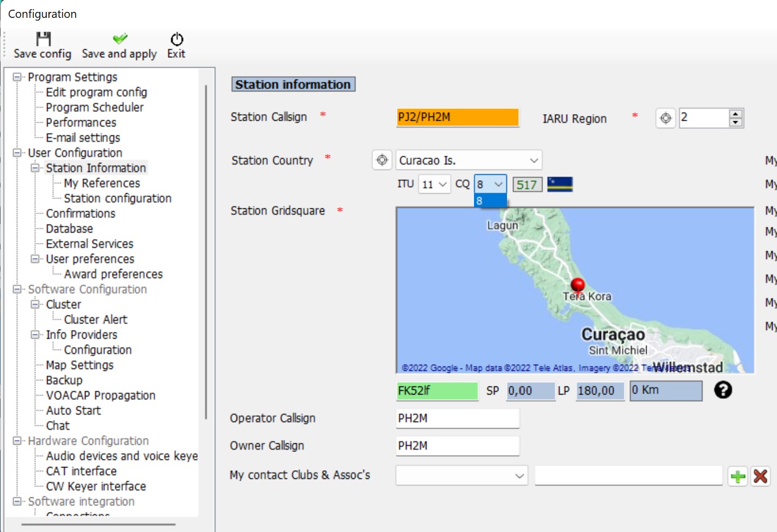
Task: Select Configuration under Info Providers
Action: [98, 350]
